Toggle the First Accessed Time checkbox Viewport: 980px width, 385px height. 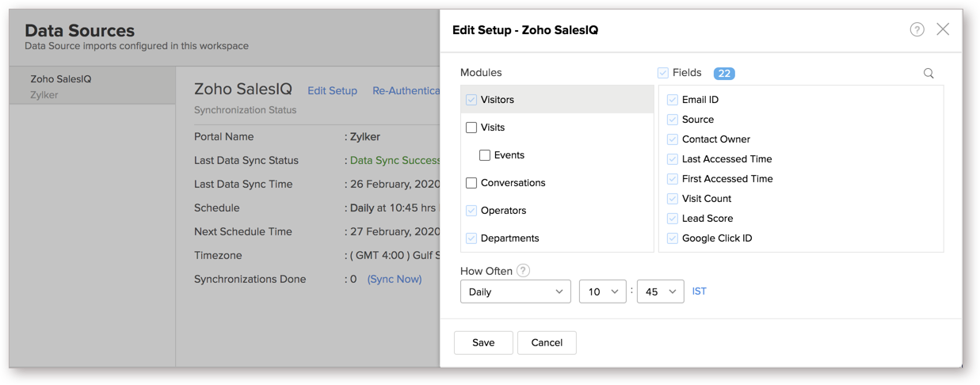pyautogui.click(x=673, y=179)
